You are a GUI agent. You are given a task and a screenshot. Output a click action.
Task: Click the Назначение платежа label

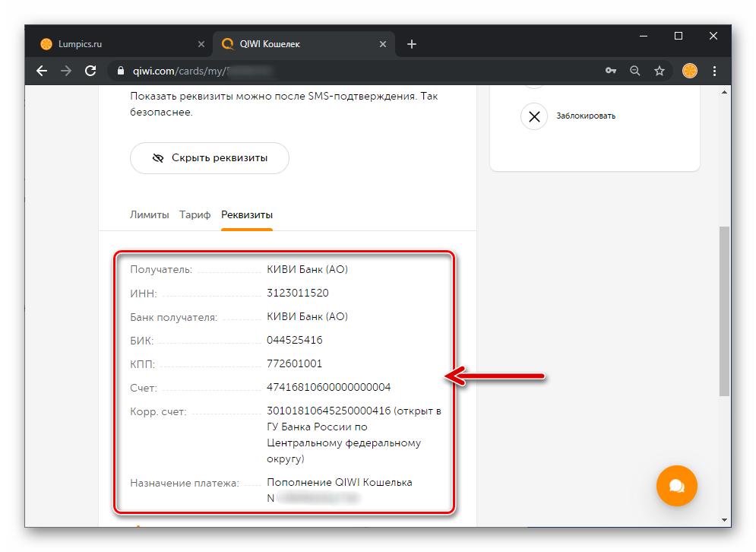pos(185,483)
